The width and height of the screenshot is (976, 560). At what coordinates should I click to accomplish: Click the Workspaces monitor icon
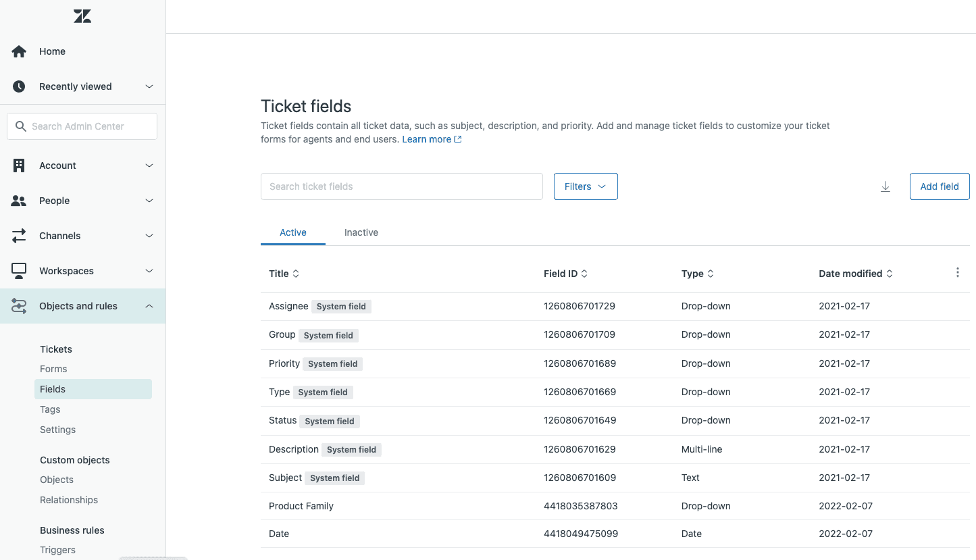click(18, 270)
